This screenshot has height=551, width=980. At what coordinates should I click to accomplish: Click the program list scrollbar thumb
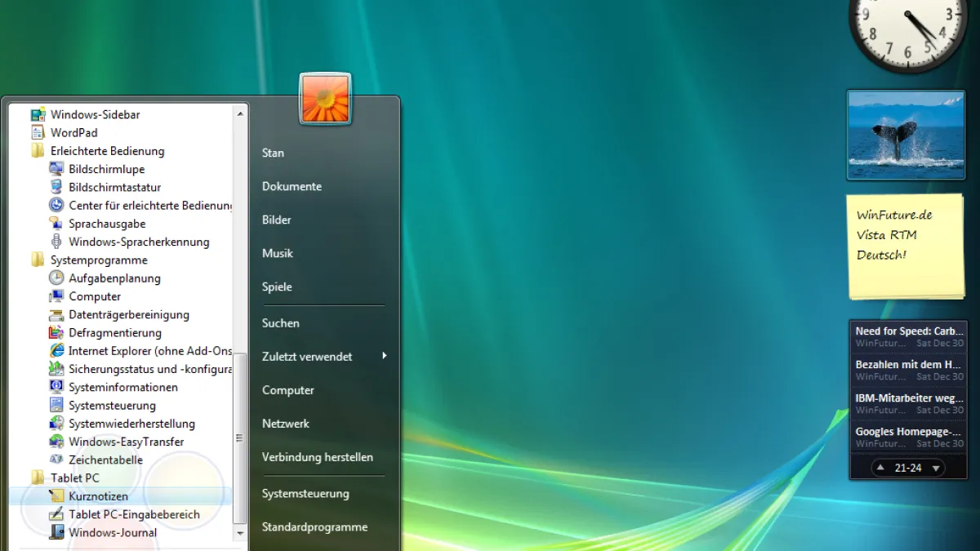pos(240,438)
